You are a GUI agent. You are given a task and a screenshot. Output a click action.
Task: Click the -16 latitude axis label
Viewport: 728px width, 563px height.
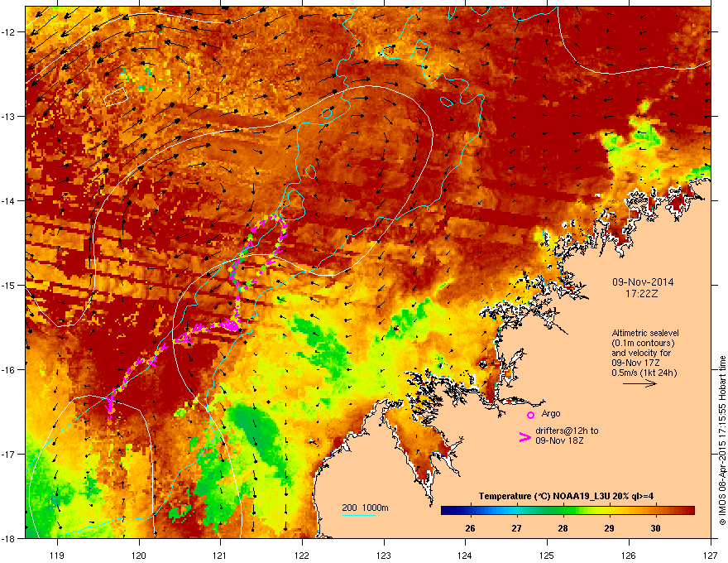pyautogui.click(x=8, y=370)
